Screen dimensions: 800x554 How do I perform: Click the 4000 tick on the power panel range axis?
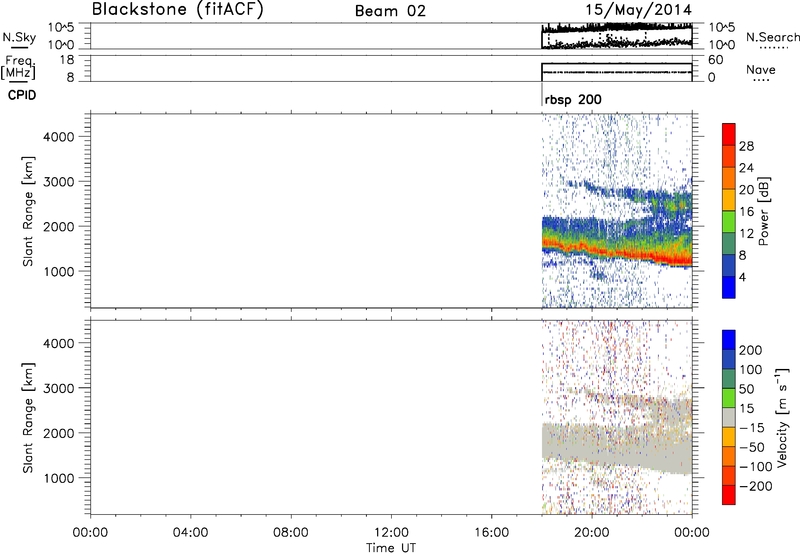click(x=59, y=137)
